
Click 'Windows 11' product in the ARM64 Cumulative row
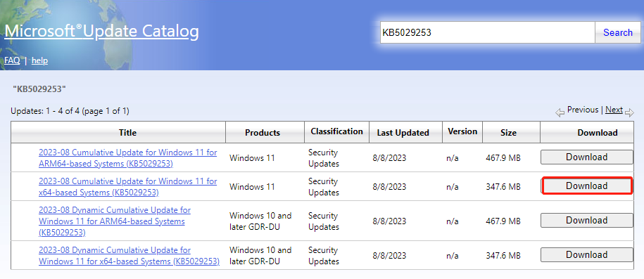(252, 158)
